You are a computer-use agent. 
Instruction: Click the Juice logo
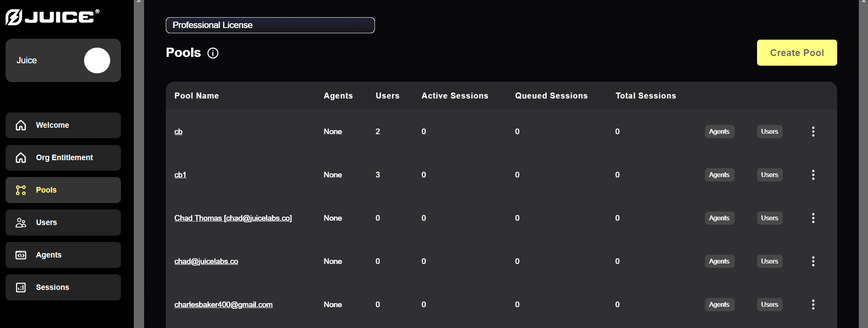point(52,17)
